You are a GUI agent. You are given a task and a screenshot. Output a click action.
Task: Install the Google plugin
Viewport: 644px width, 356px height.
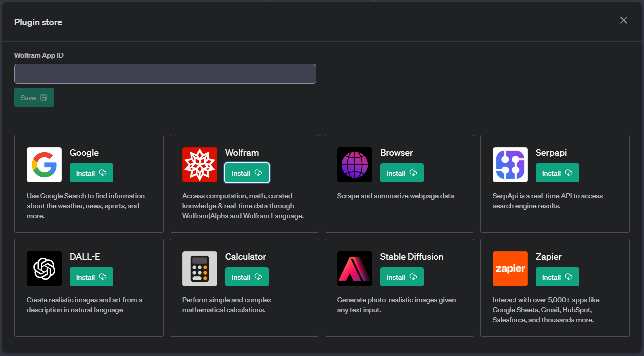pyautogui.click(x=91, y=173)
